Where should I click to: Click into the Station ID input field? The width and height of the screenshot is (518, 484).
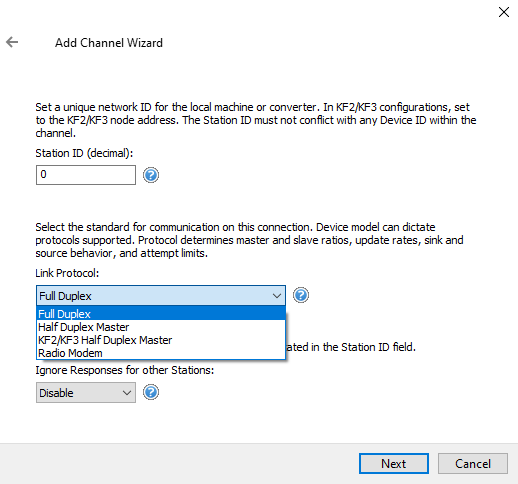(86, 175)
